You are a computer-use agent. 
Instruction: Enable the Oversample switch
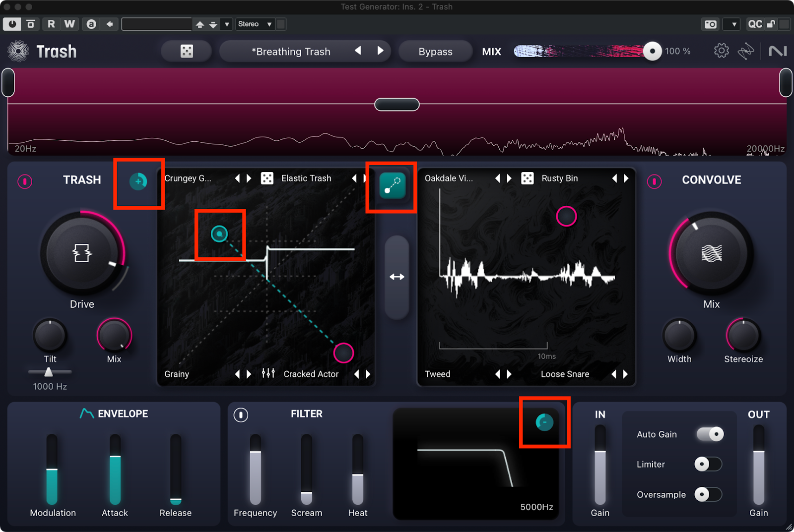click(x=708, y=494)
